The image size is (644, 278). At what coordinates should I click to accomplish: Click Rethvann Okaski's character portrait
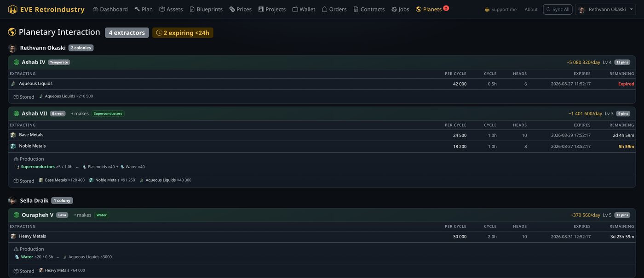[x=12, y=48]
